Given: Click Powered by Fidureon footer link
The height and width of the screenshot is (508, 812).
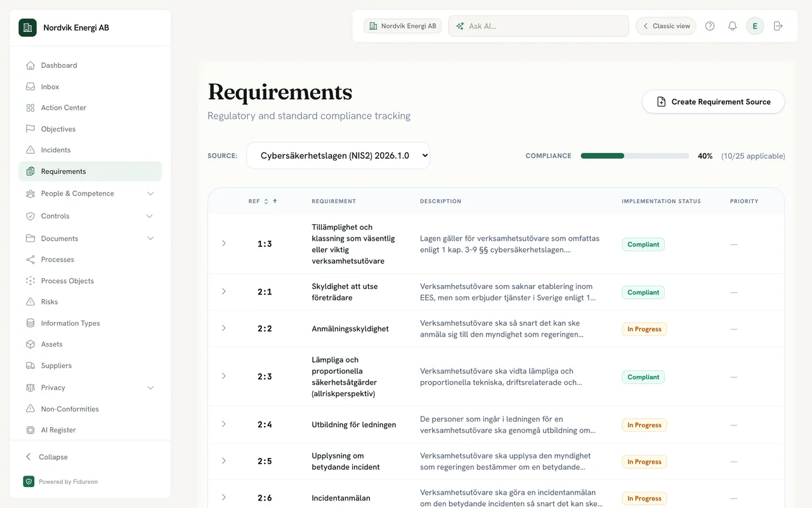Looking at the screenshot, I should click(60, 482).
